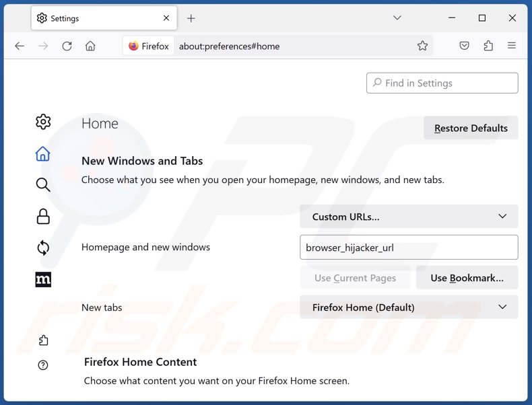Screen dimensions: 532x405
Task: Click Use Bookmark… button
Action: (x=467, y=278)
